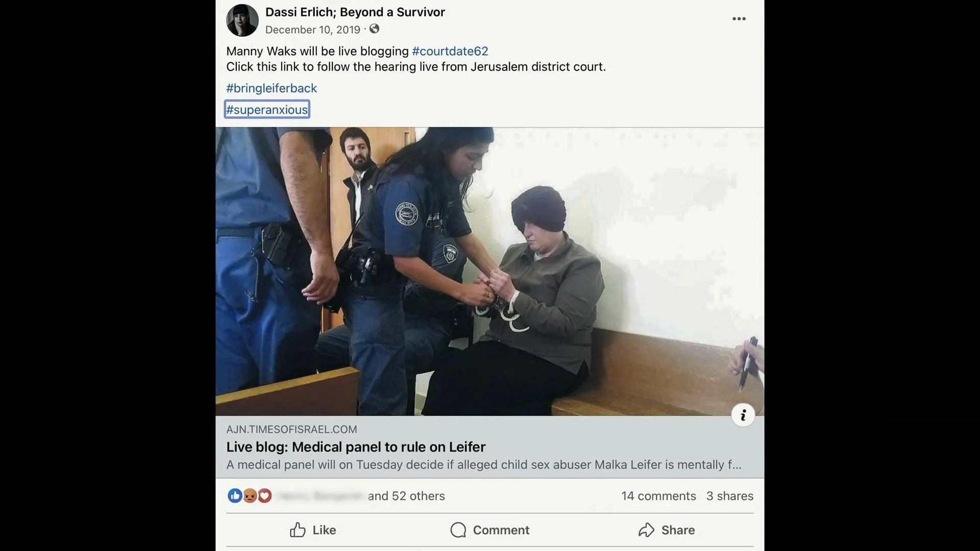The height and width of the screenshot is (551, 980).
Task: Click the blue like reaction emoji
Action: 235,495
